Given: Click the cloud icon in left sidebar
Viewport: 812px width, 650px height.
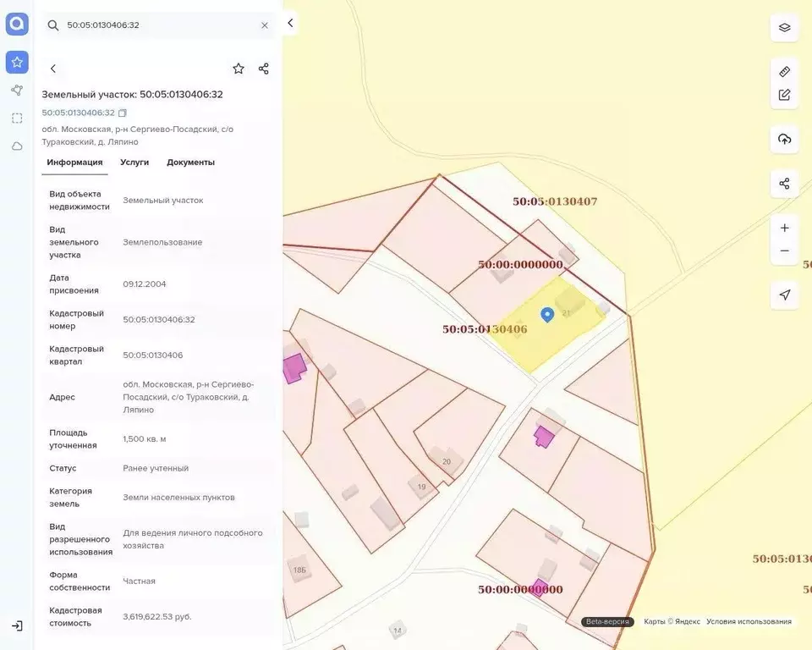Looking at the screenshot, I should [x=17, y=146].
